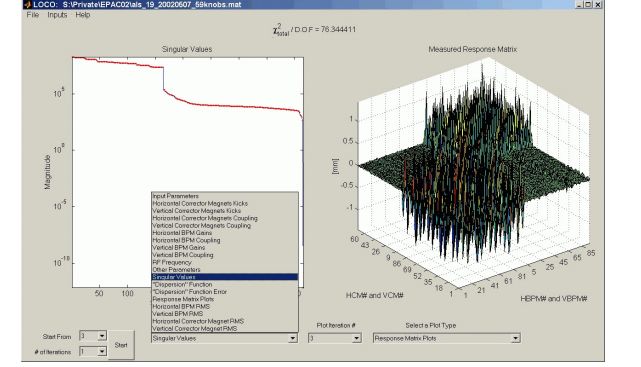Pick Vertical BPM Gains option
Viewport: 641px width, 367px height.
coord(224,248)
